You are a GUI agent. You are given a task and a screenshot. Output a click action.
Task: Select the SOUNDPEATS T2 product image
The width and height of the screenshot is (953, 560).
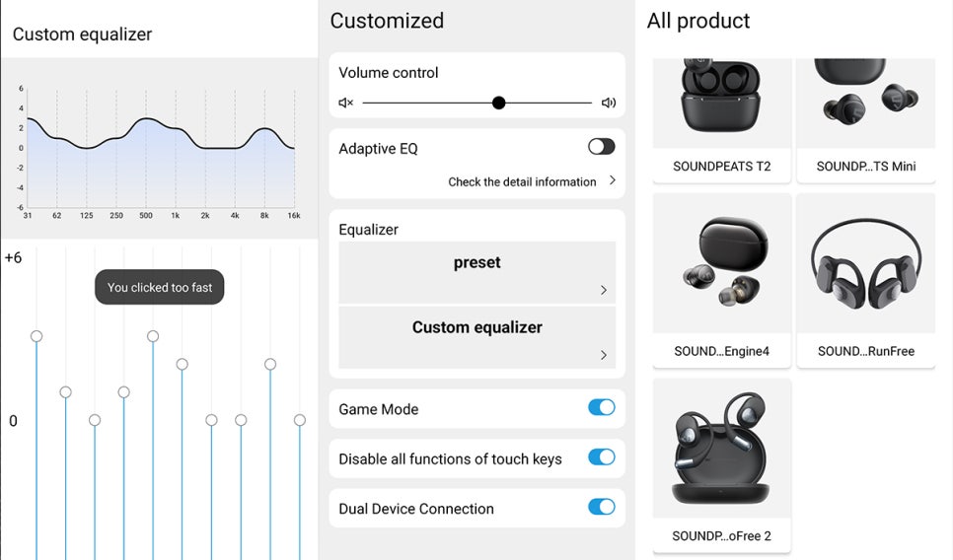pyautogui.click(x=721, y=104)
